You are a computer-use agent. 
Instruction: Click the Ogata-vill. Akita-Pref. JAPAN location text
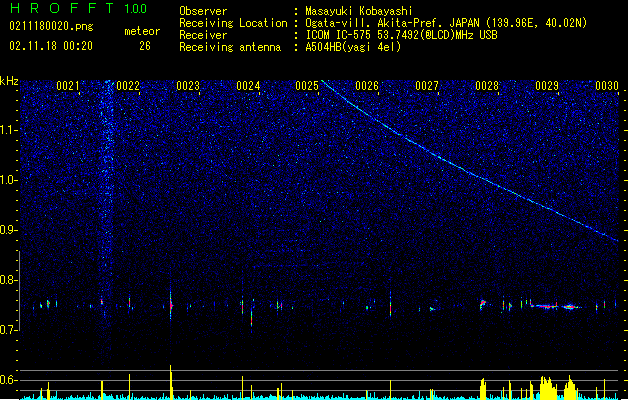446,23
